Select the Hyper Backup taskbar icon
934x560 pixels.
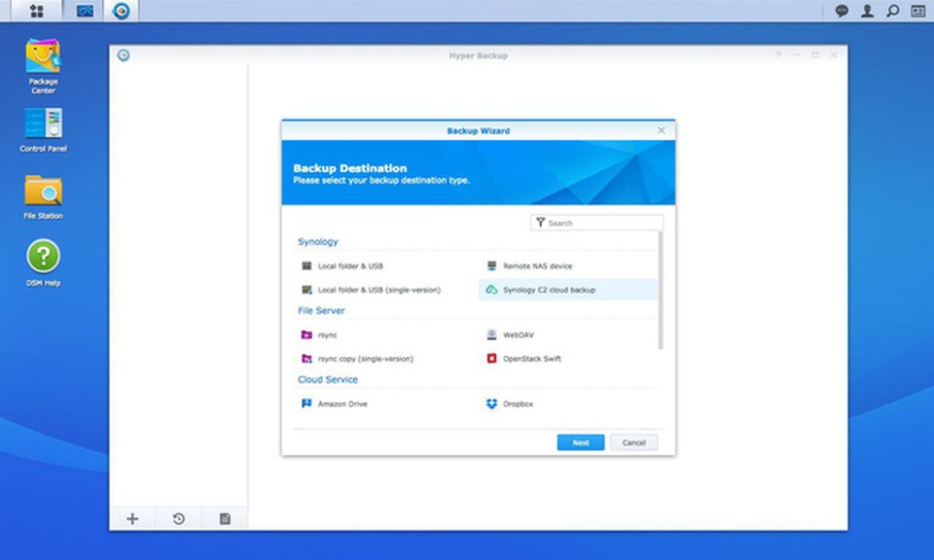coord(121,11)
